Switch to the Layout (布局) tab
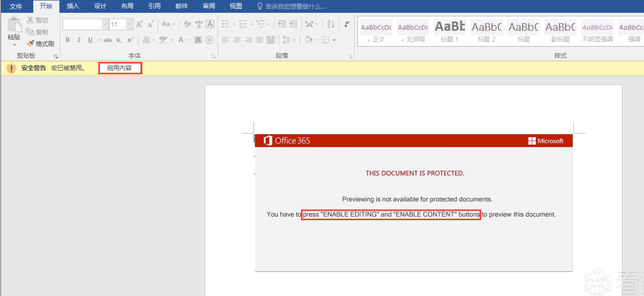 pos(128,6)
